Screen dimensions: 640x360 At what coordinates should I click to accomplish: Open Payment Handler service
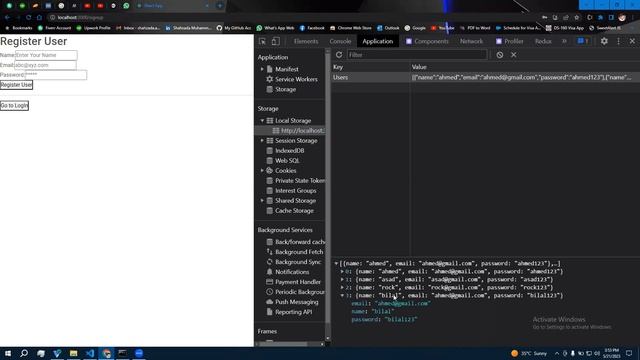(298, 282)
